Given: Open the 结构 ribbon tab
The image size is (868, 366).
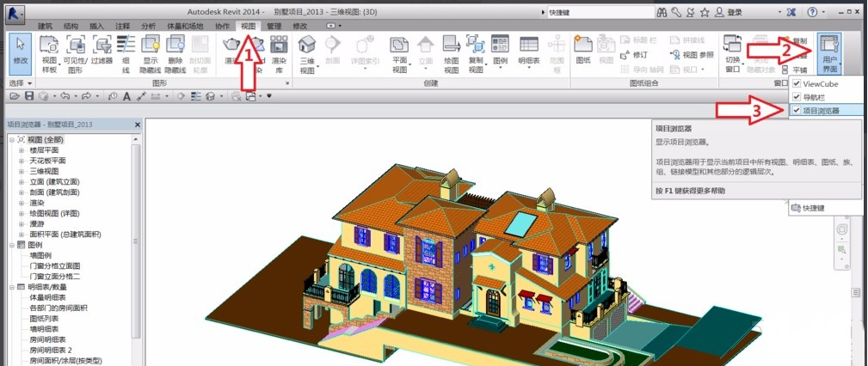Looking at the screenshot, I should coord(71,26).
